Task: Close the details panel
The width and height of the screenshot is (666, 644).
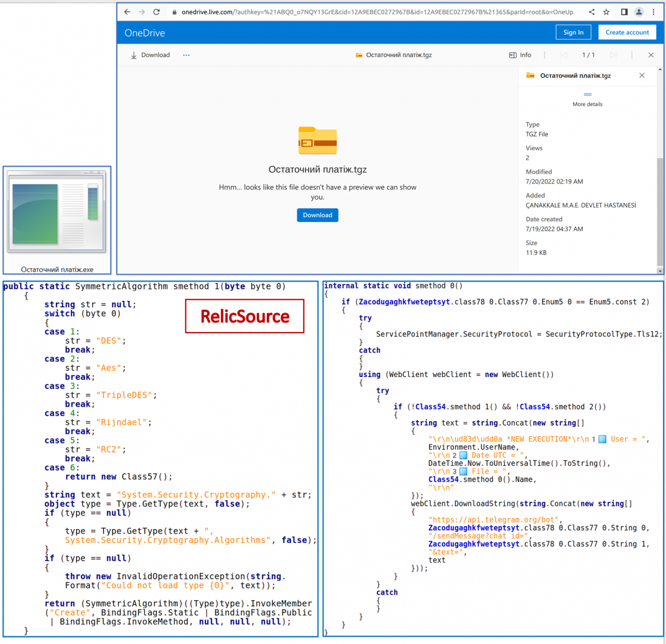Action: click(x=642, y=76)
